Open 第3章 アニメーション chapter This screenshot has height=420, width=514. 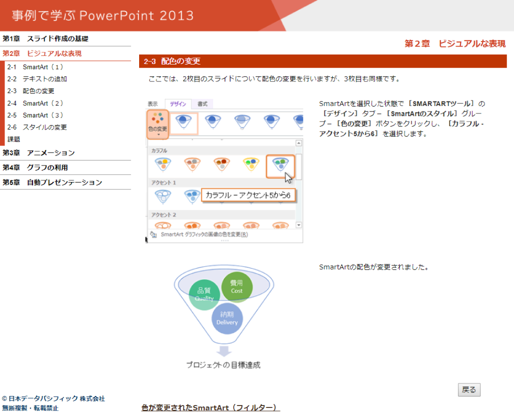tap(39, 153)
